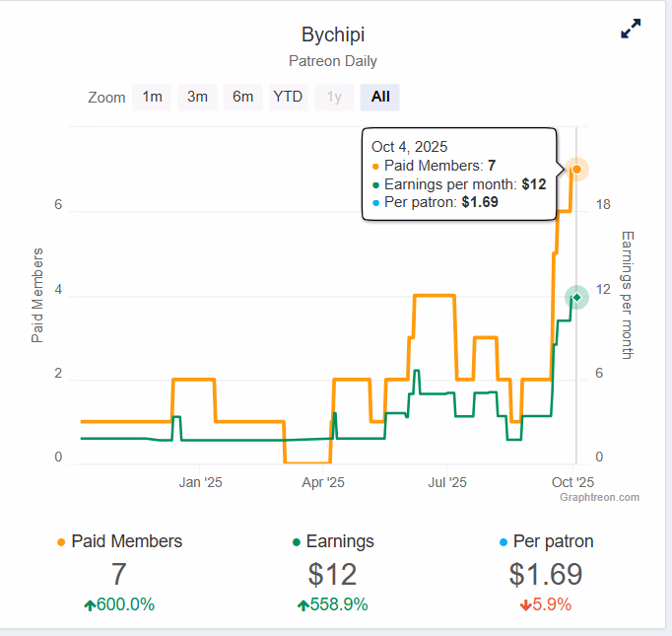Set zoom range to 3m

tap(197, 97)
